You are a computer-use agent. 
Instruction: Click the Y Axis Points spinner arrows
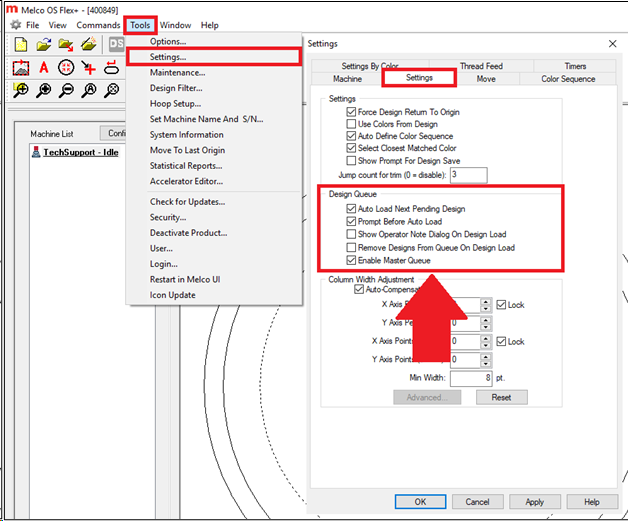click(486, 360)
